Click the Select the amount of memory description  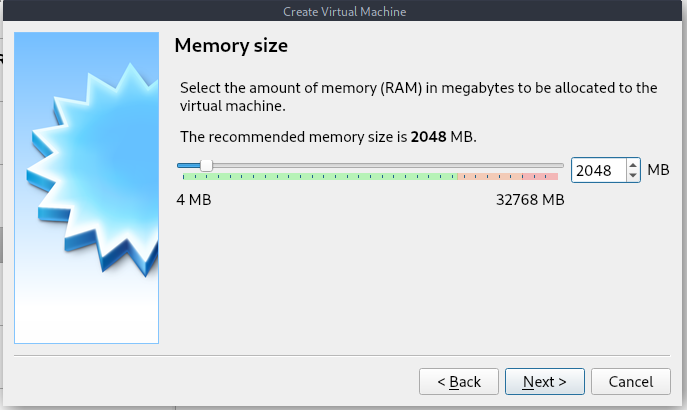pyautogui.click(x=418, y=97)
